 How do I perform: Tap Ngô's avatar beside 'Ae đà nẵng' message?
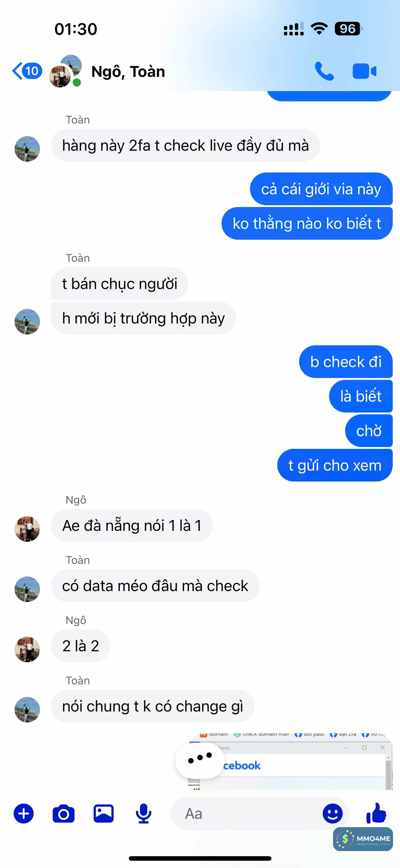pos(27,529)
